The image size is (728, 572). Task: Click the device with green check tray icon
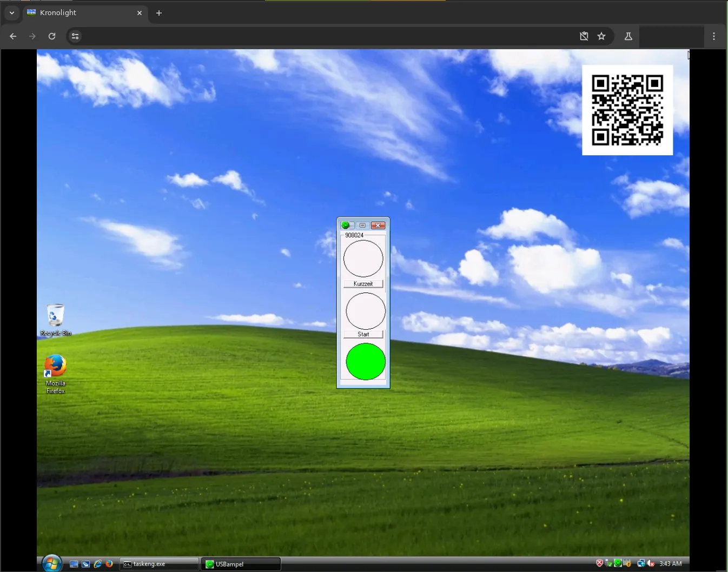click(x=608, y=563)
